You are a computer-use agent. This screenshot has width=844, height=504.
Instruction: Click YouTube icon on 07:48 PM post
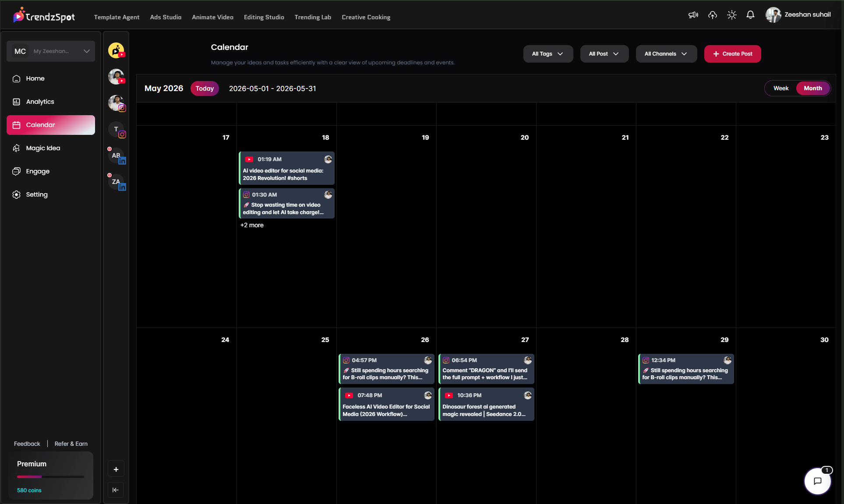pos(349,395)
